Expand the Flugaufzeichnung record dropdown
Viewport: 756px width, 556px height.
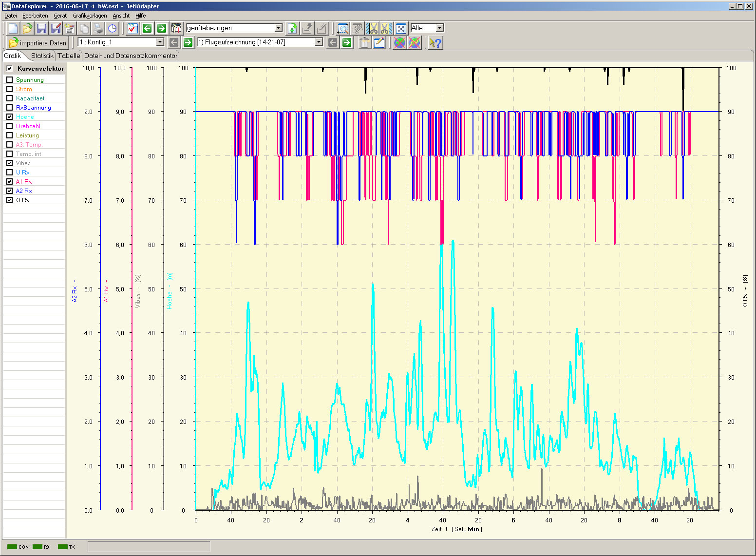point(319,42)
